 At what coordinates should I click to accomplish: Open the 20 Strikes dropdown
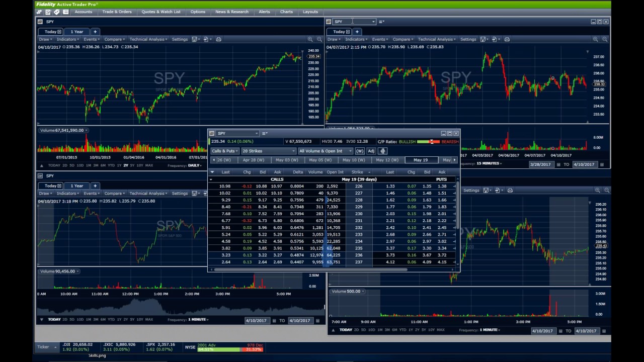point(268,151)
